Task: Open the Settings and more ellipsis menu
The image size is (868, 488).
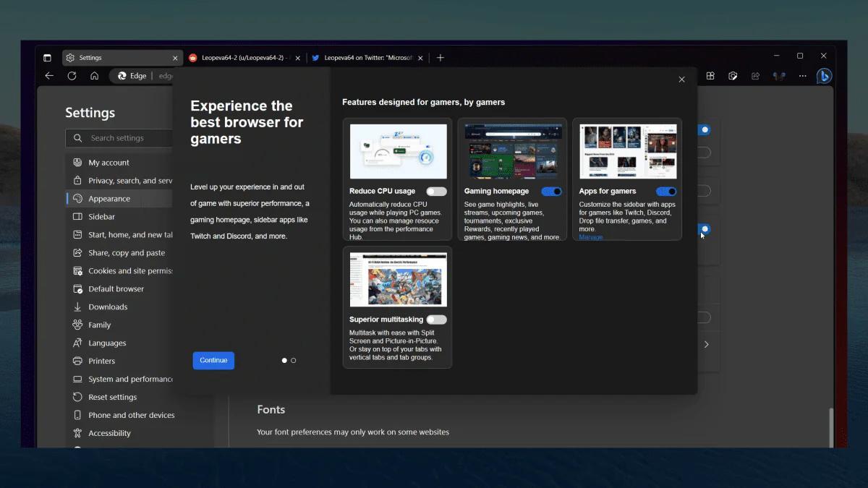Action: click(802, 75)
